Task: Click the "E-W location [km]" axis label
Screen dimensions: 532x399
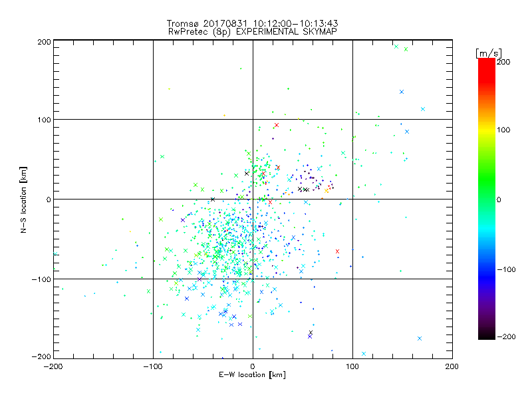Action: (252, 375)
